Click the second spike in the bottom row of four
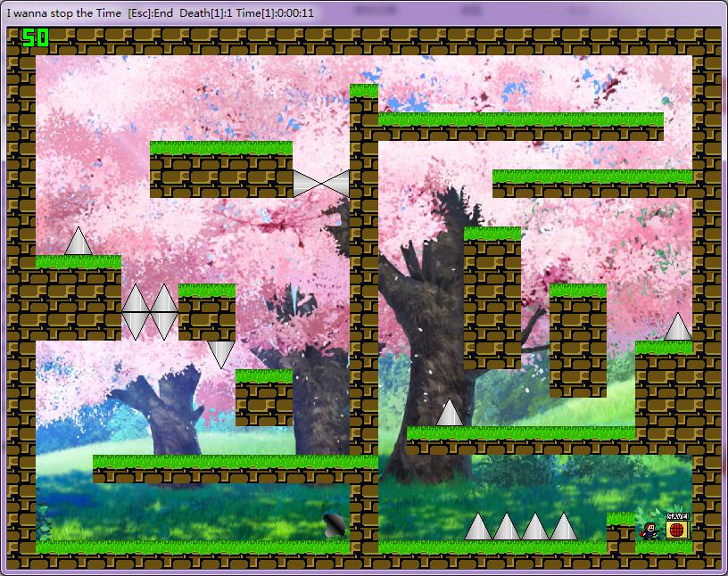This screenshot has height=576, width=728. pyautogui.click(x=507, y=526)
